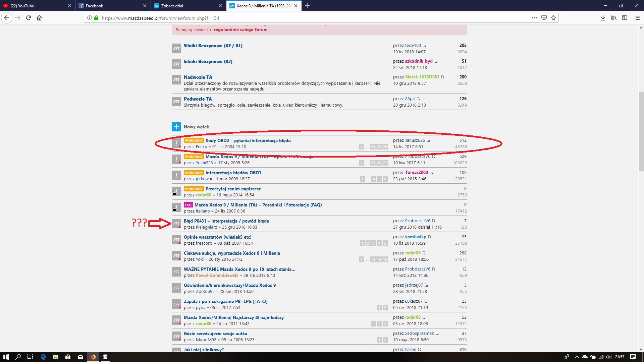Viewport: 644px width, 362px height.
Task: Click the blue plus 'Nowy wątek' icon
Action: [176, 127]
